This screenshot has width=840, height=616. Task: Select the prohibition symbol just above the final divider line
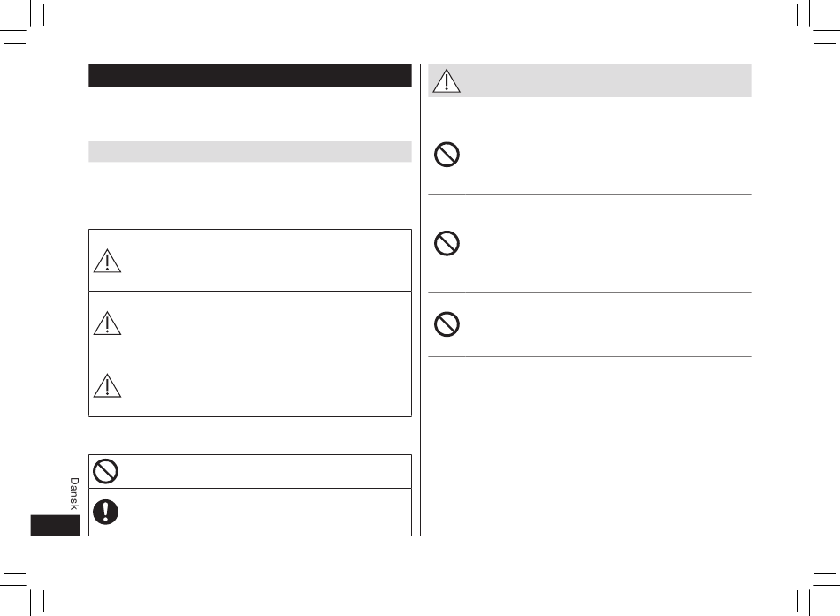point(447,324)
